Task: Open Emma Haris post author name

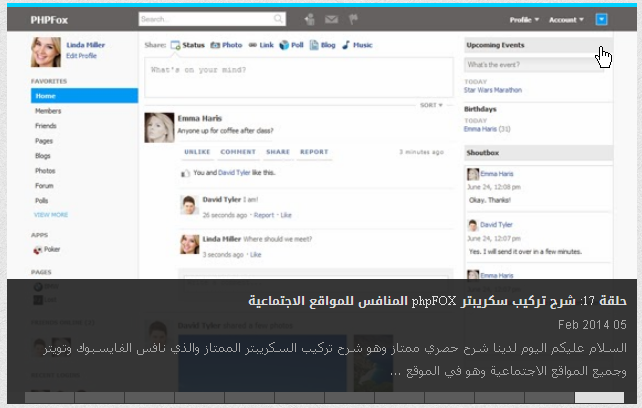Action: pyautogui.click(x=200, y=118)
